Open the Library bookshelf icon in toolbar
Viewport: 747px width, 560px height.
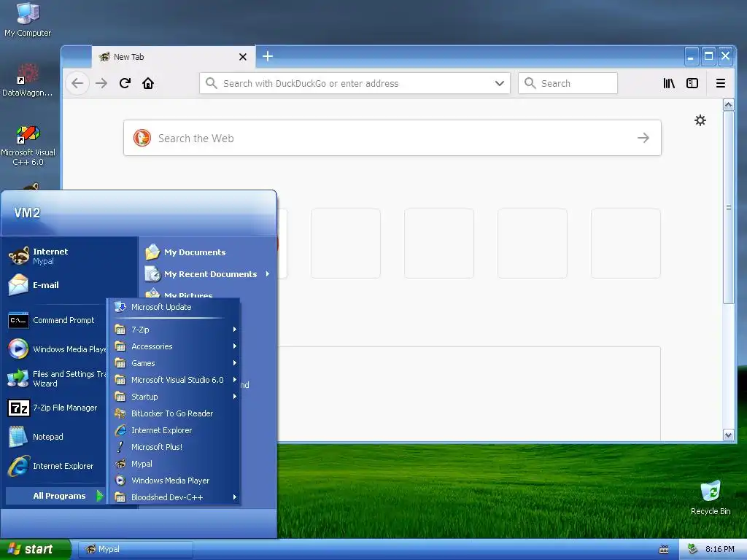point(669,83)
